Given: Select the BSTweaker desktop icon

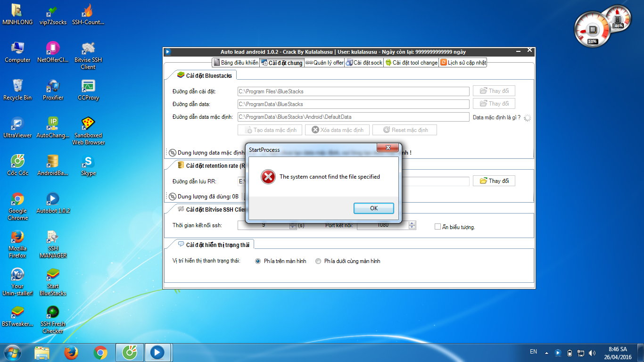Looking at the screenshot, I should tap(17, 316).
